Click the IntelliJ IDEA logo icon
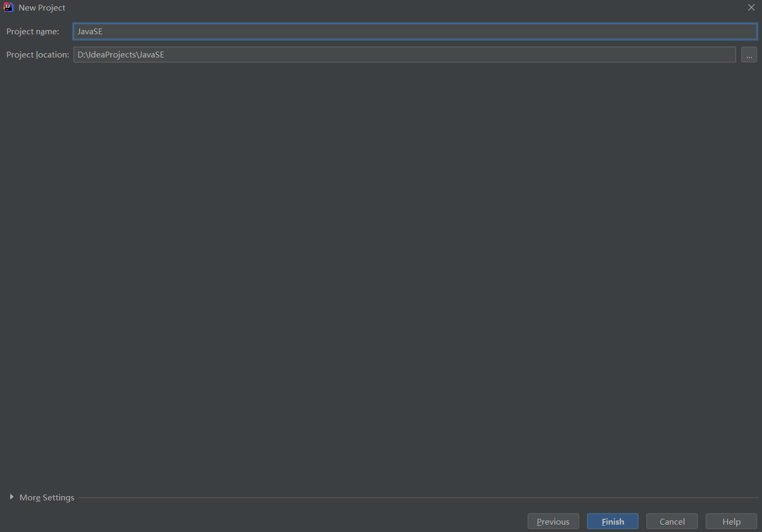The image size is (762, 532). coord(8,7)
